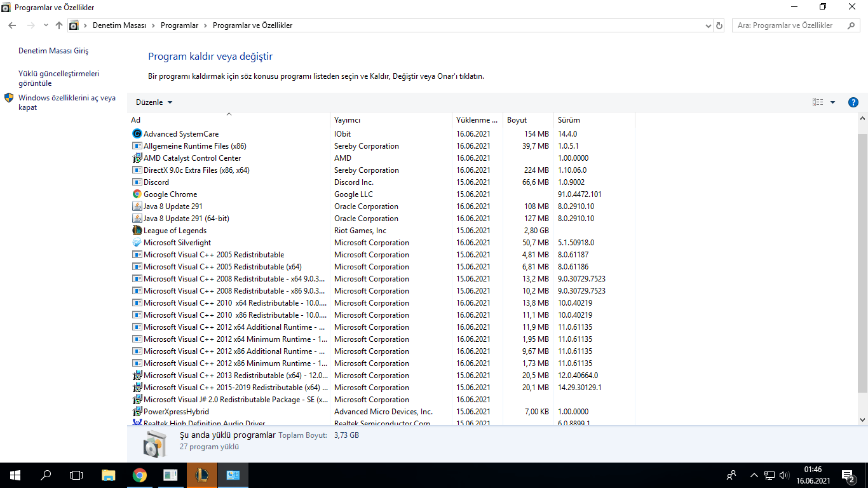Go up one level with up arrow
This screenshot has height=488, width=868.
click(x=59, y=25)
